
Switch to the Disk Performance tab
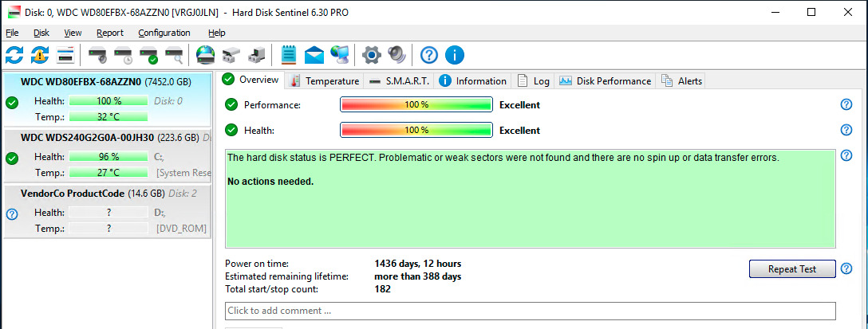tap(606, 80)
